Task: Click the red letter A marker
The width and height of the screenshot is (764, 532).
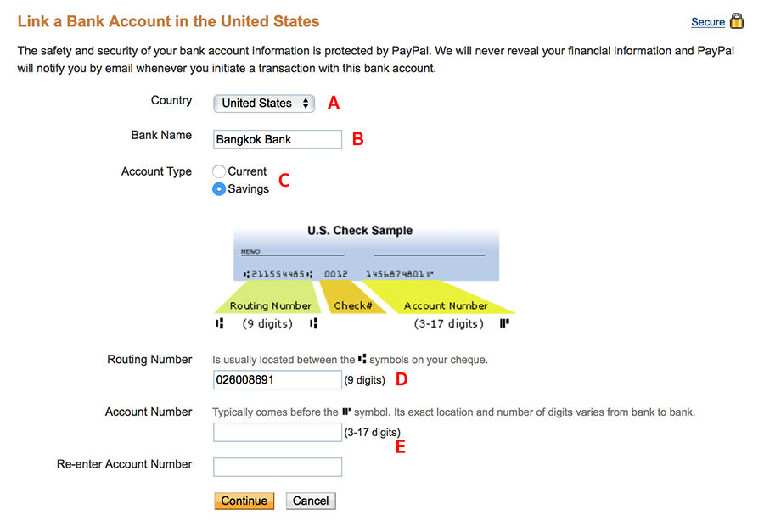Action: [x=334, y=103]
